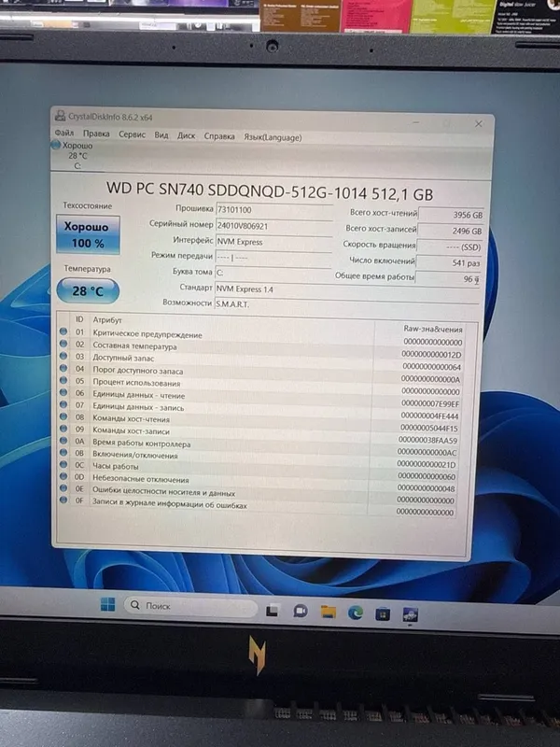The image size is (560, 747).
Task: Click the Всего хост-записей value 2496 GB
Action: tap(451, 231)
